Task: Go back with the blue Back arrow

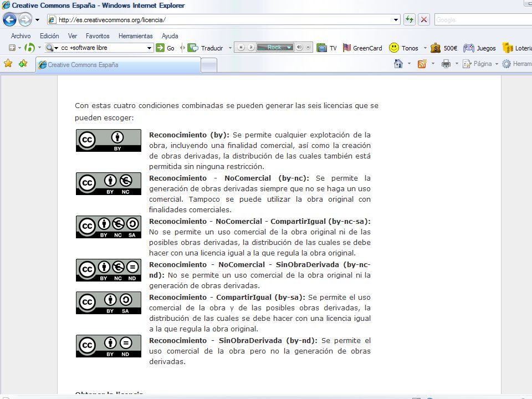Action: click(x=9, y=20)
